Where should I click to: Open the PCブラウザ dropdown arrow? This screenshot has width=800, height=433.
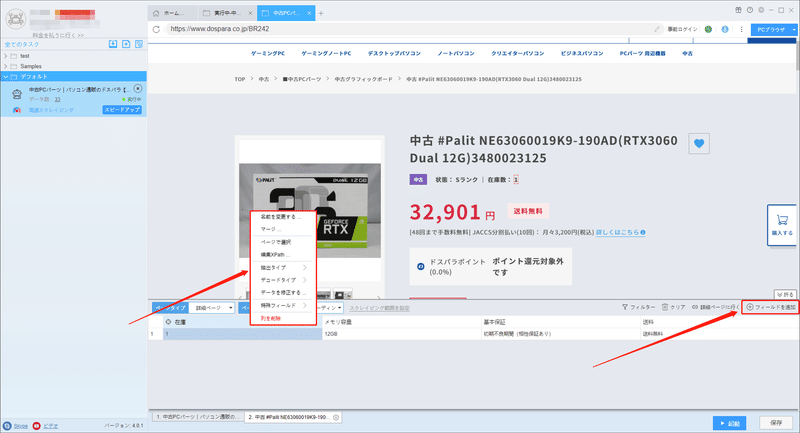click(794, 30)
